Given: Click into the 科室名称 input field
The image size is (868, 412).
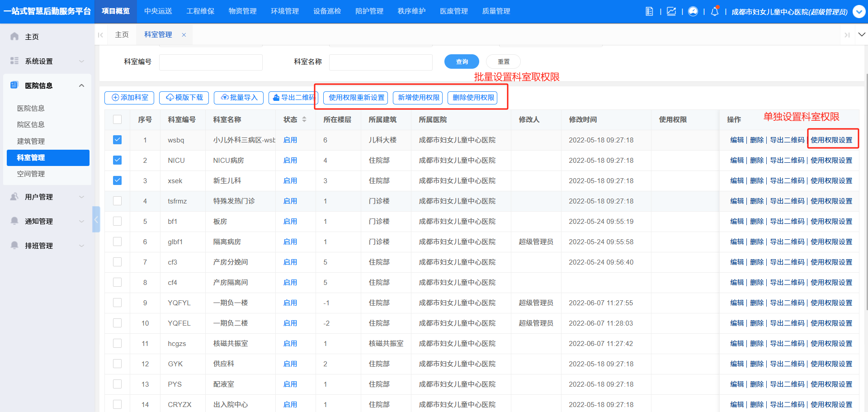Looking at the screenshot, I should click(381, 62).
